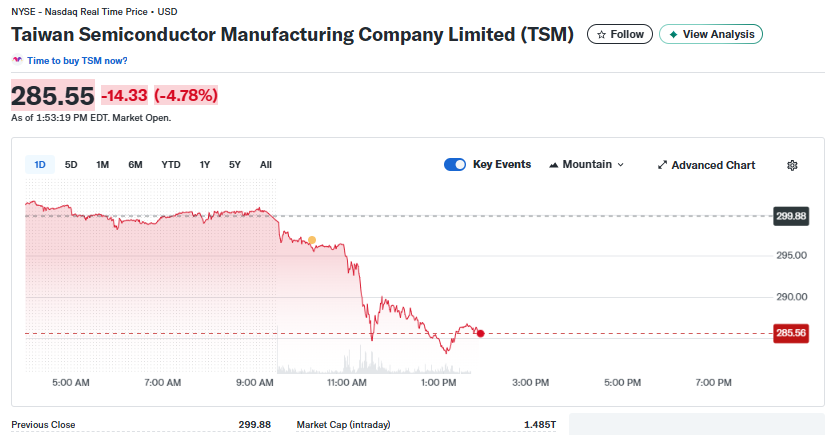Click the 285.56 current price label
Viewport: 840px width, 435px height.
[790, 333]
